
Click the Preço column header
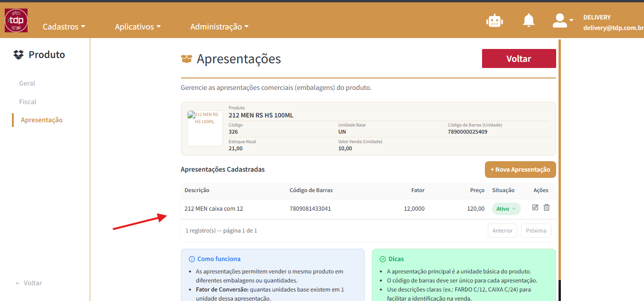tap(477, 190)
